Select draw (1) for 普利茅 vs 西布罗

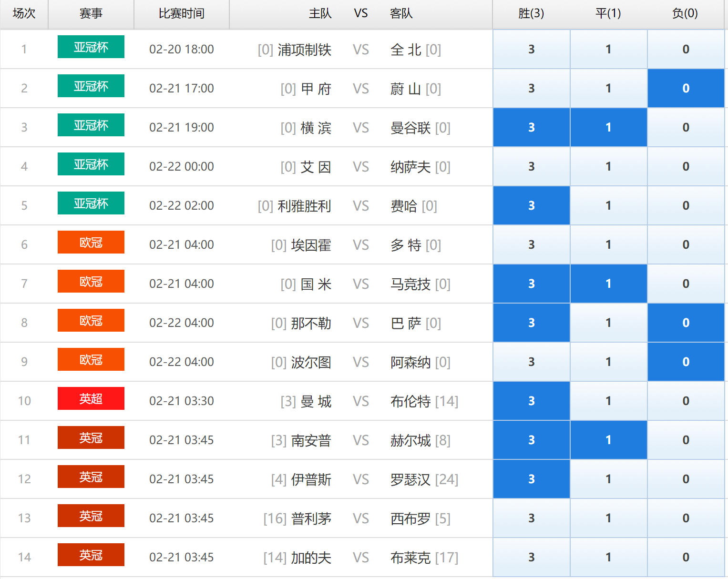click(x=608, y=518)
